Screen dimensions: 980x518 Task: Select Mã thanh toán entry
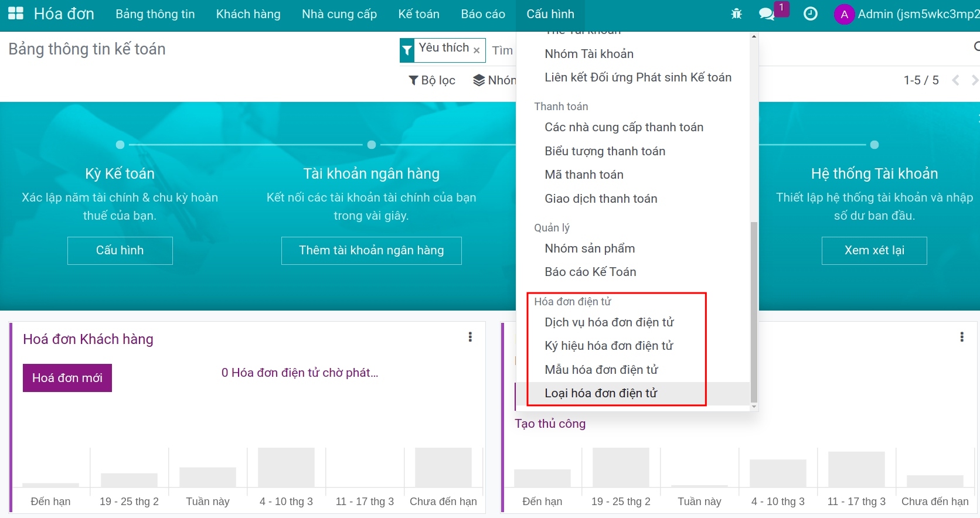633,175
